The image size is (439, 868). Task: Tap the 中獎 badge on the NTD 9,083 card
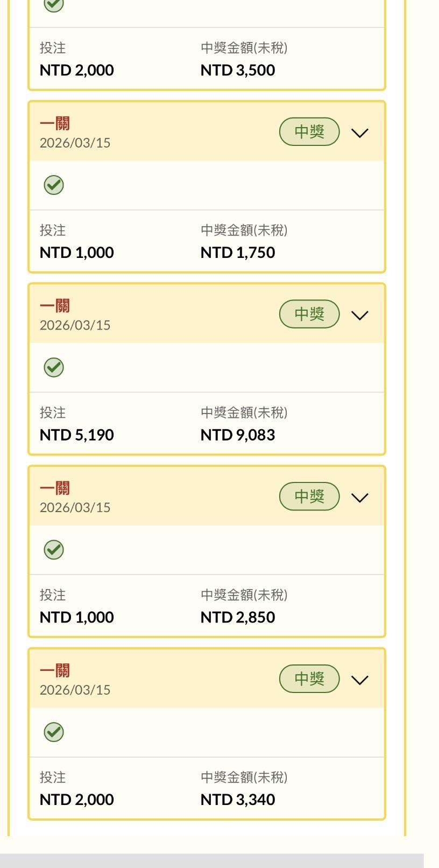click(x=309, y=314)
